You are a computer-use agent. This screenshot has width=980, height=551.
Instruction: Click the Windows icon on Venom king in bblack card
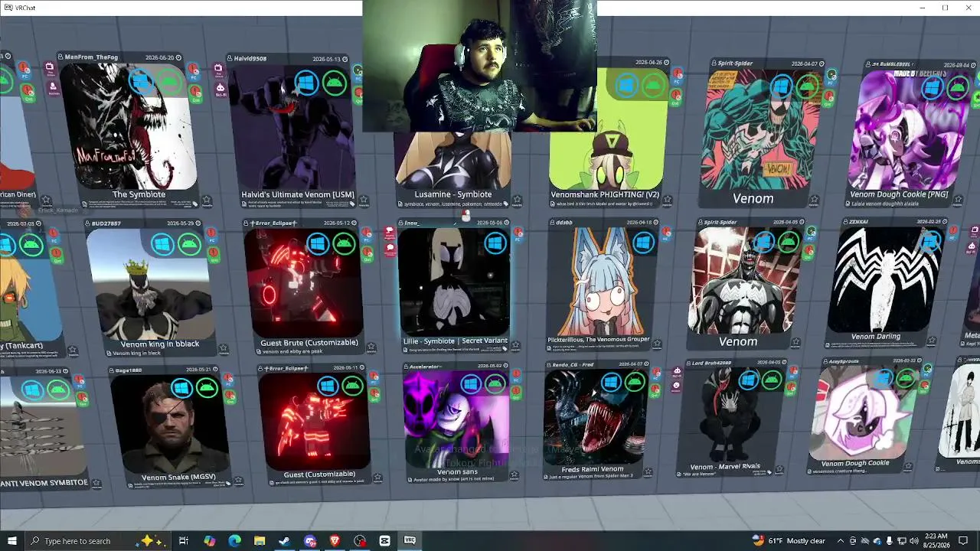pos(162,244)
